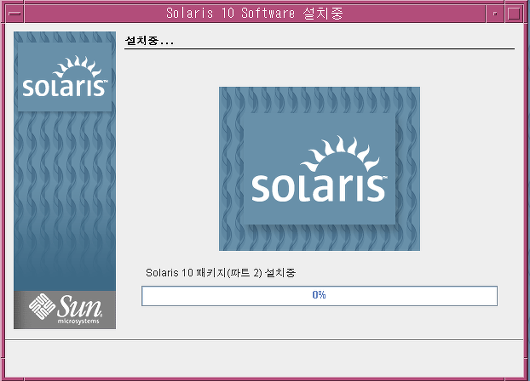The image size is (530, 381).
Task: Select the '설치중...' heading text
Action: click(x=149, y=41)
